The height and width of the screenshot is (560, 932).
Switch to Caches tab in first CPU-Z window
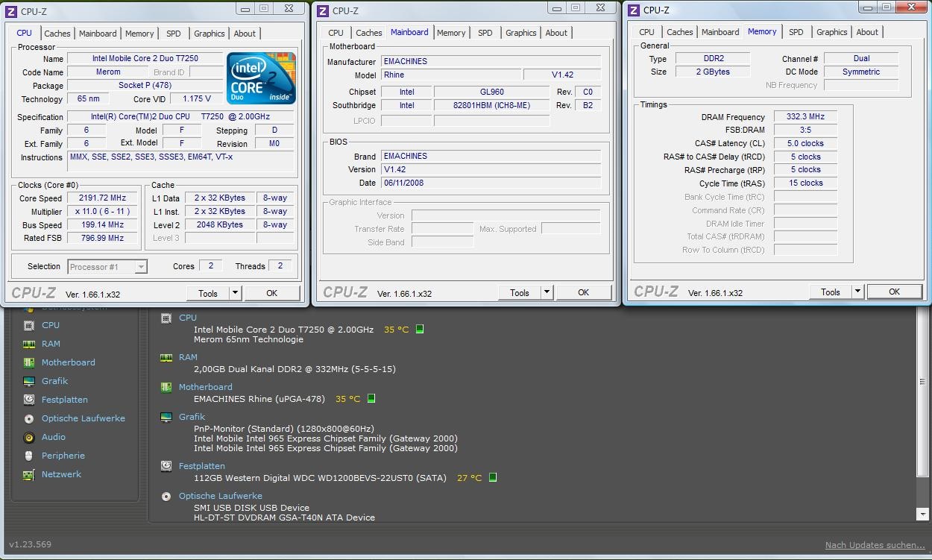[57, 34]
